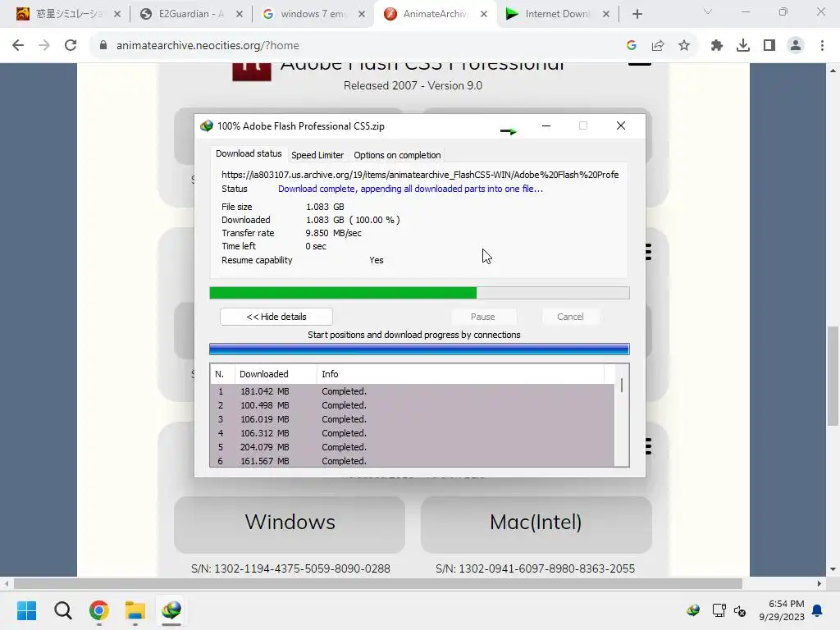Open Chrome from the taskbar
Viewport: 840px width, 630px height.
point(99,610)
